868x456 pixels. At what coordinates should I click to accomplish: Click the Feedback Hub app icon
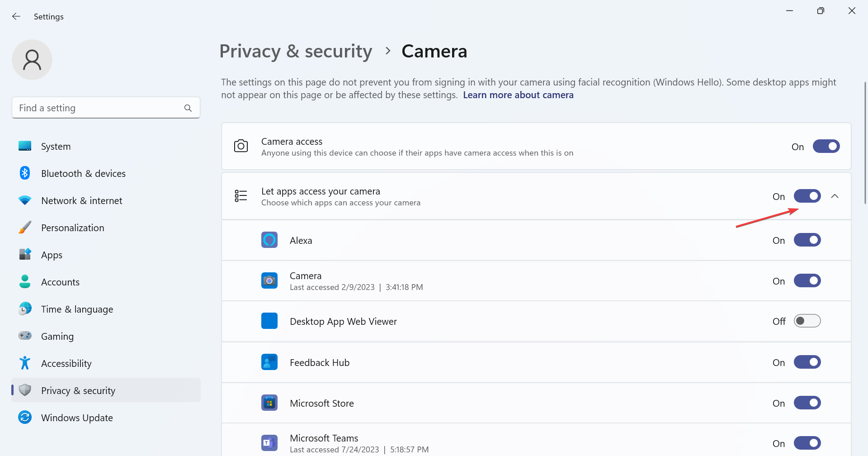point(269,362)
